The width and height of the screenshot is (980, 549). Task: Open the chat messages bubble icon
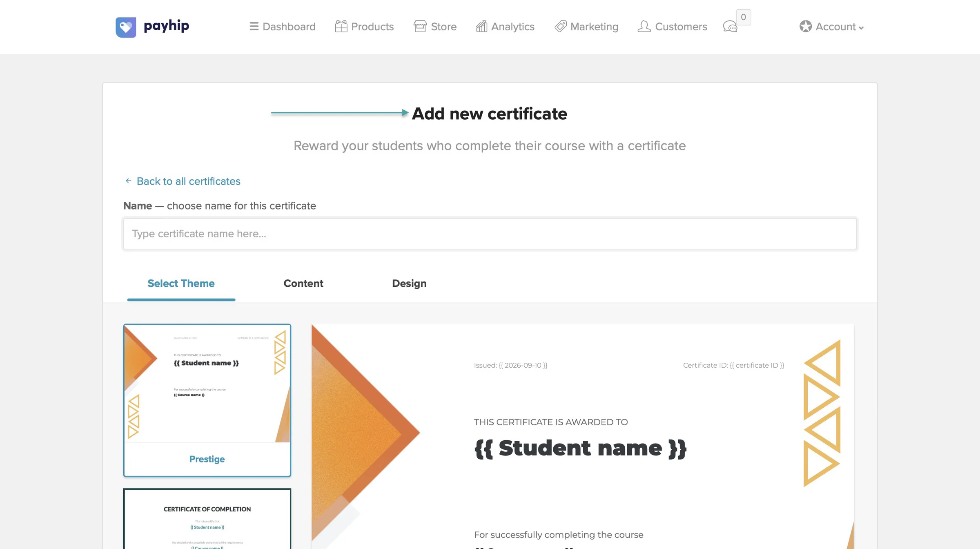click(730, 27)
